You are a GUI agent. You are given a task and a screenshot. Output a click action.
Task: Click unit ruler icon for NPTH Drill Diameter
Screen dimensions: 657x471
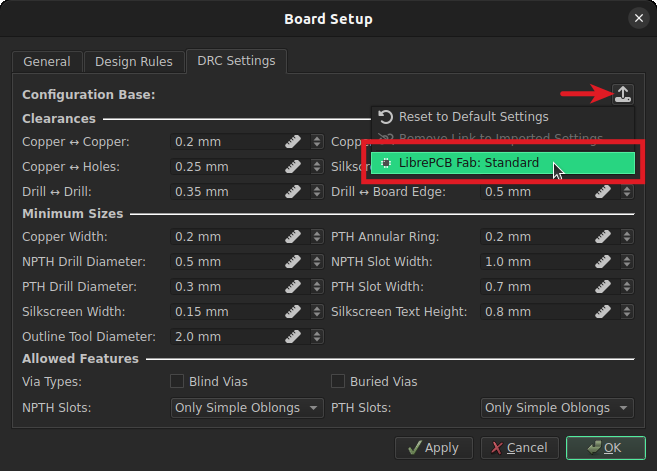(x=293, y=262)
